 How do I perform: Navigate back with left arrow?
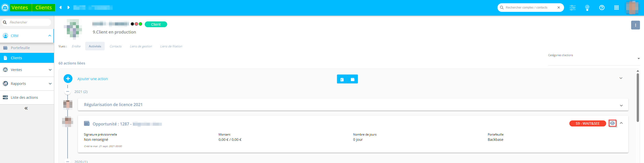coord(61,8)
